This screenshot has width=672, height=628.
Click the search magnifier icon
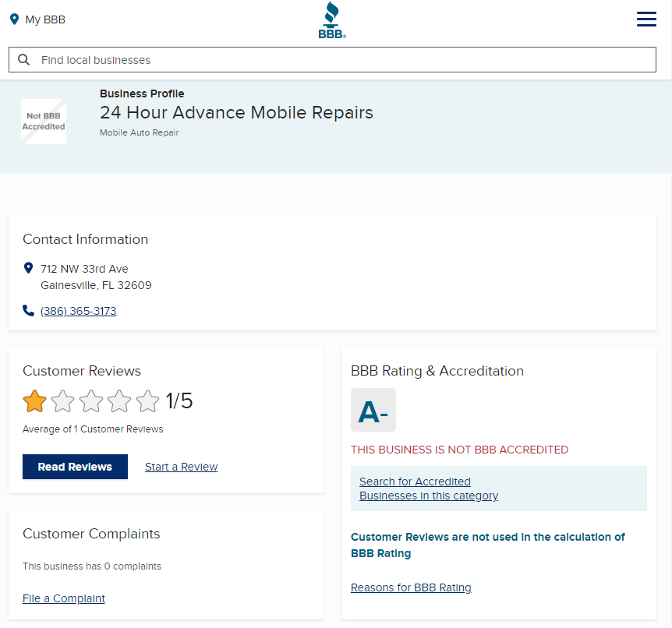point(24,59)
